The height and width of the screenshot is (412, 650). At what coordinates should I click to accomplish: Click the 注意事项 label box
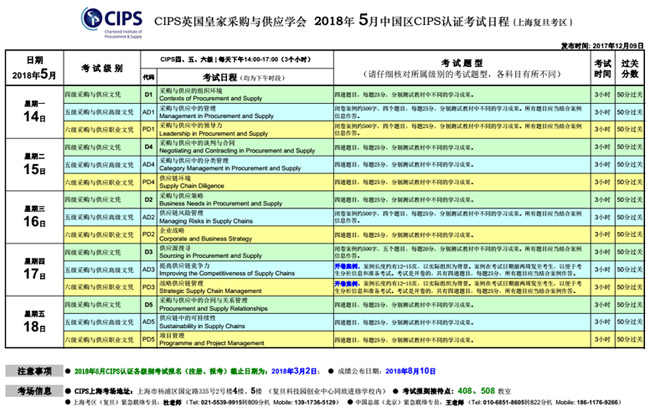34,371
